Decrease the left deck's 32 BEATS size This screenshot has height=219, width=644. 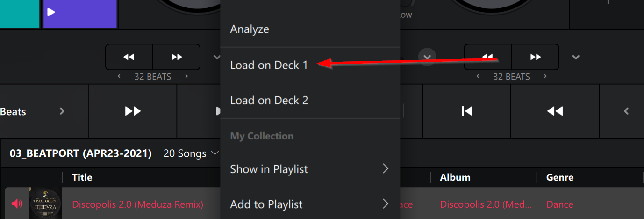coord(119,76)
